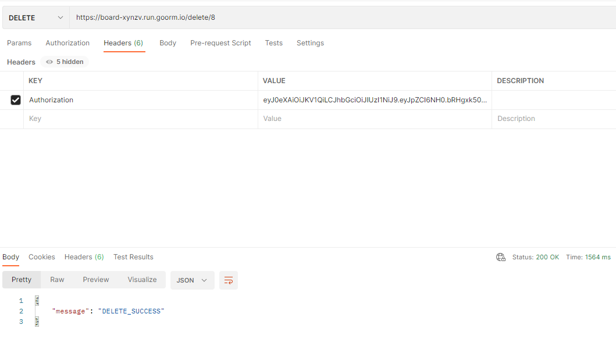
Task: Select the request Headers (6) tab
Action: (x=123, y=43)
